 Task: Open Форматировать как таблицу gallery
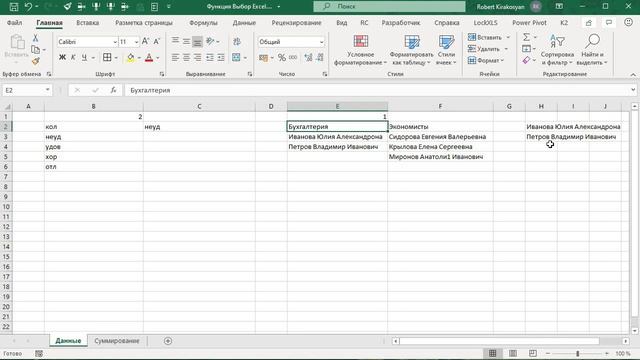[x=411, y=50]
